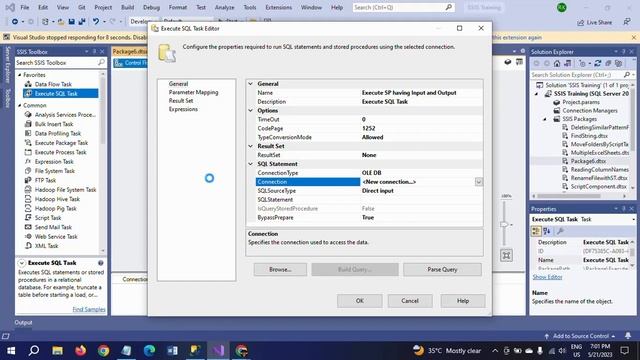Collapse the Options property group

pyautogui.click(x=251, y=111)
